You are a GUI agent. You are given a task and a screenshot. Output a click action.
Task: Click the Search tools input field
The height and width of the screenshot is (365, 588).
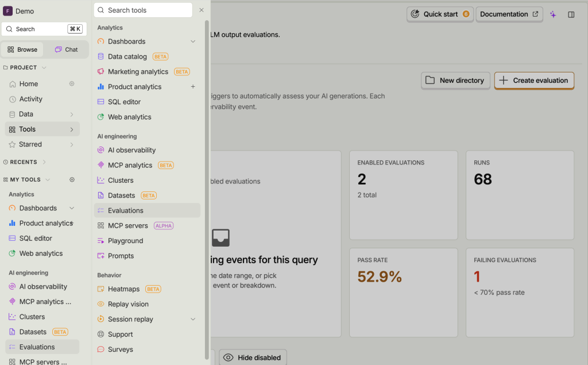(x=143, y=10)
